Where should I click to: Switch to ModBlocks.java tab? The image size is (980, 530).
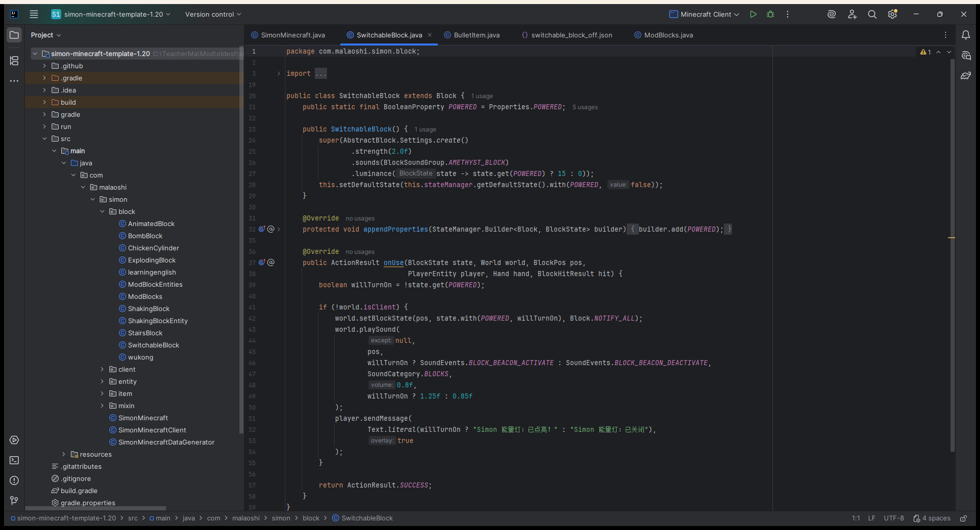click(x=663, y=35)
